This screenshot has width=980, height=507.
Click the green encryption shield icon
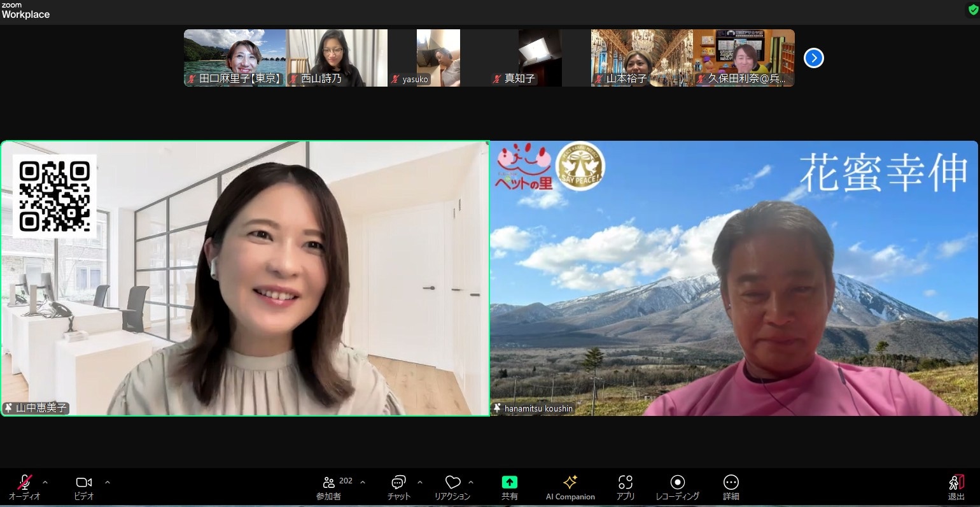pyautogui.click(x=973, y=10)
